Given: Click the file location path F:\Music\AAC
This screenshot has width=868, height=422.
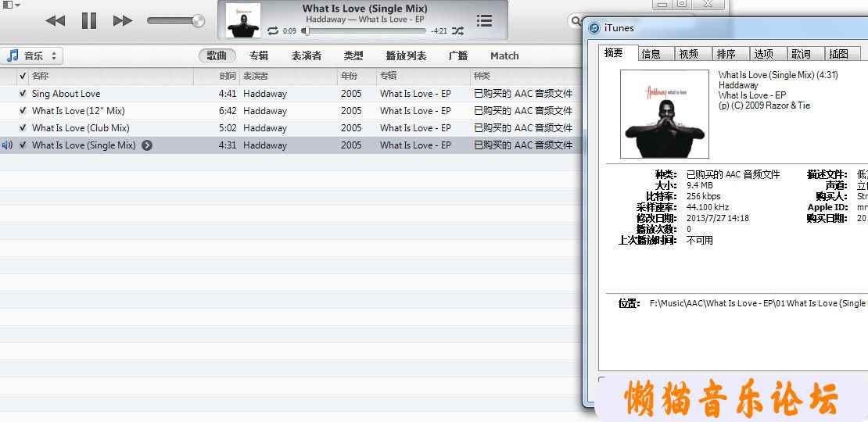Looking at the screenshot, I should [x=757, y=303].
